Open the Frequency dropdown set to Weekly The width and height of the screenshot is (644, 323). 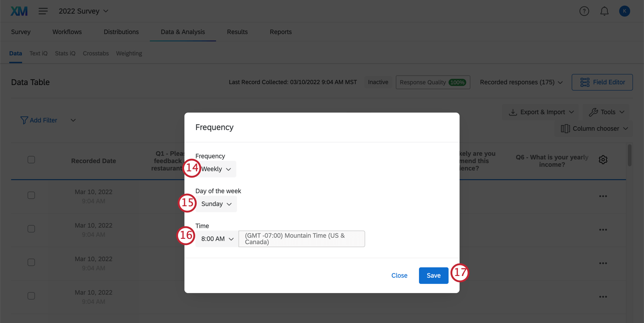(x=217, y=169)
